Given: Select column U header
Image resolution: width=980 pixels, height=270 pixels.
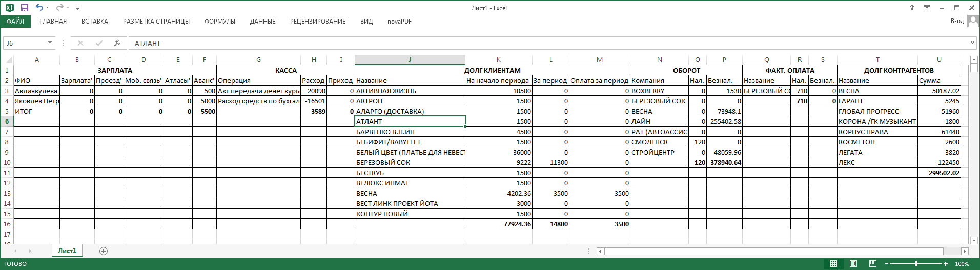Looking at the screenshot, I should [x=939, y=60].
